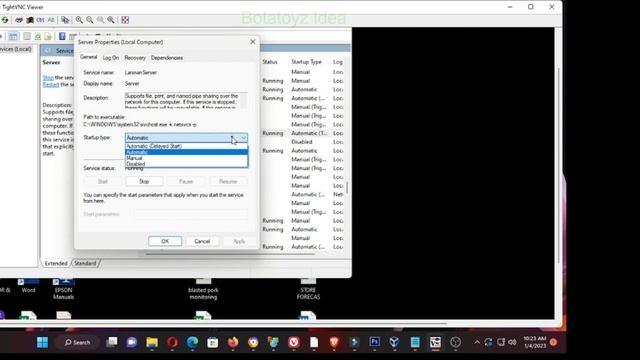Choose the highlighted Automatic option
Viewport: 640px width, 360px height.
point(186,152)
